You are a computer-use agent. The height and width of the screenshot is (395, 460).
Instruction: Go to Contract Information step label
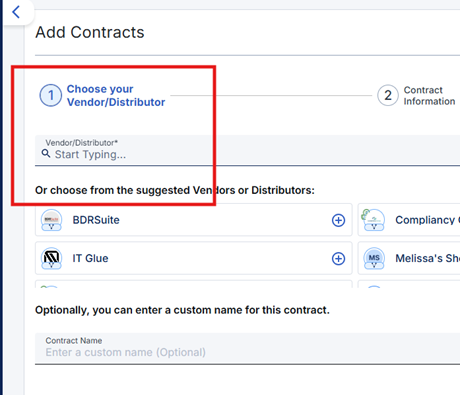429,96
